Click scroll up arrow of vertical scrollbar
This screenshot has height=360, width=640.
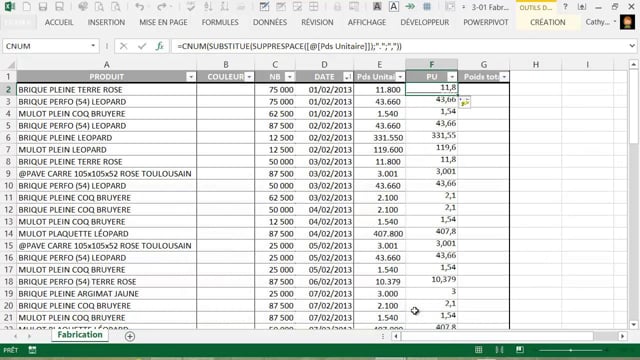click(633, 64)
